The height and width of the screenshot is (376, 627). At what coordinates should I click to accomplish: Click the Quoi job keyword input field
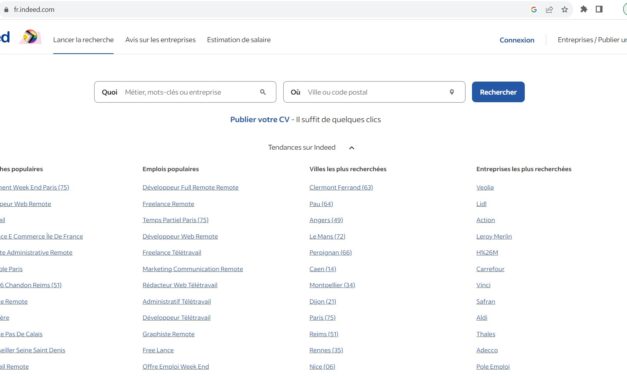185,92
